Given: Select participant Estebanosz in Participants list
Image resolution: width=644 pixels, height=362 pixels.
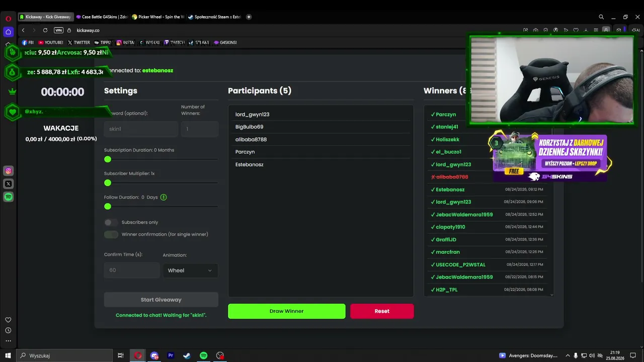Looking at the screenshot, I should (x=249, y=164).
